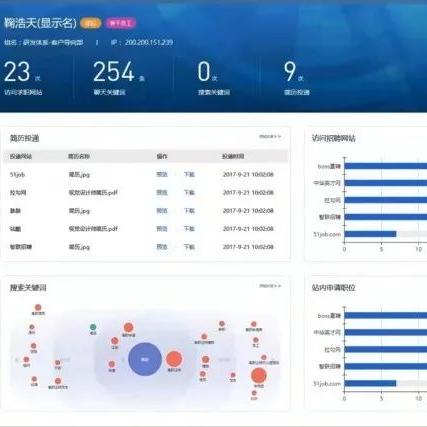Click the pink badge beside the user name
This screenshot has height=427, width=427.
click(x=121, y=23)
